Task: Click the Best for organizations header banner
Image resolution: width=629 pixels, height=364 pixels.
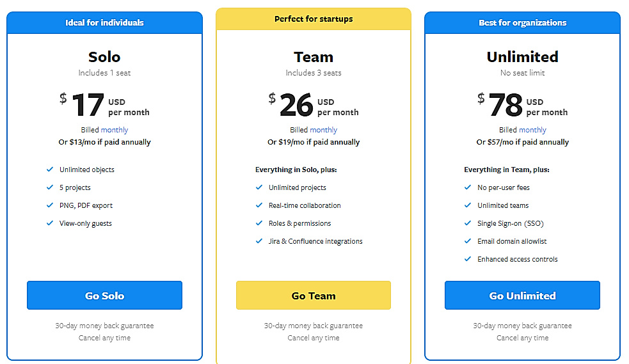Action: coord(522,23)
